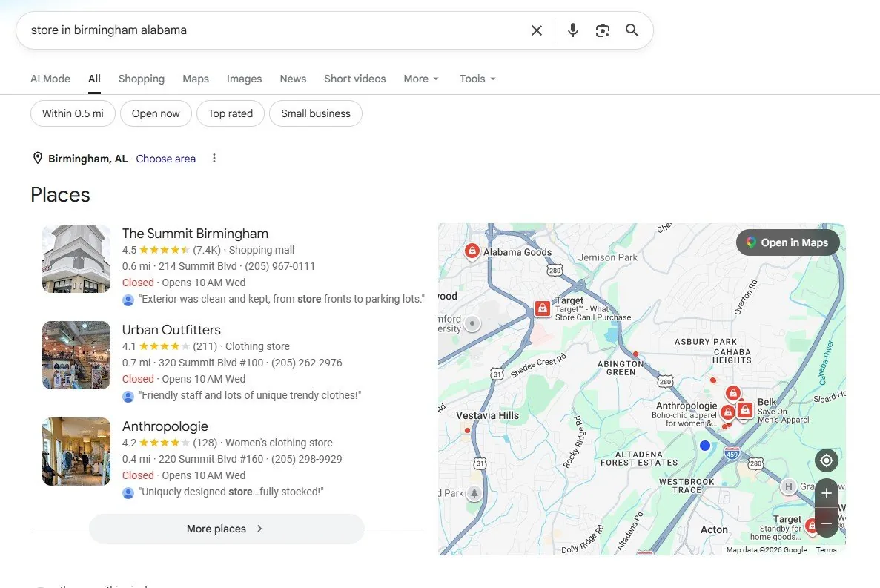880x588 pixels.
Task: Open The Summit Birmingham listing title
Action: [195, 234]
